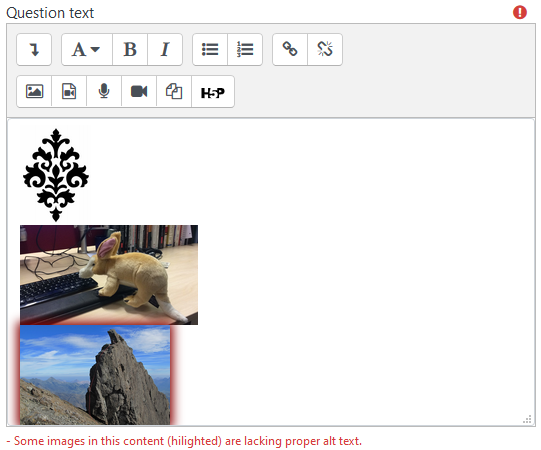The height and width of the screenshot is (450, 541).
Task: Open the paragraph styles dropdown
Action: 87,49
